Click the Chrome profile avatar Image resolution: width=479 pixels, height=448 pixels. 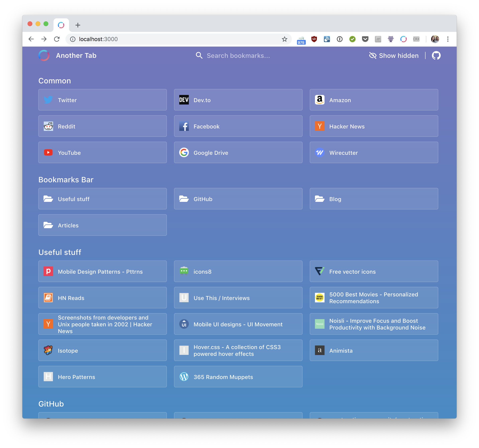coord(435,39)
